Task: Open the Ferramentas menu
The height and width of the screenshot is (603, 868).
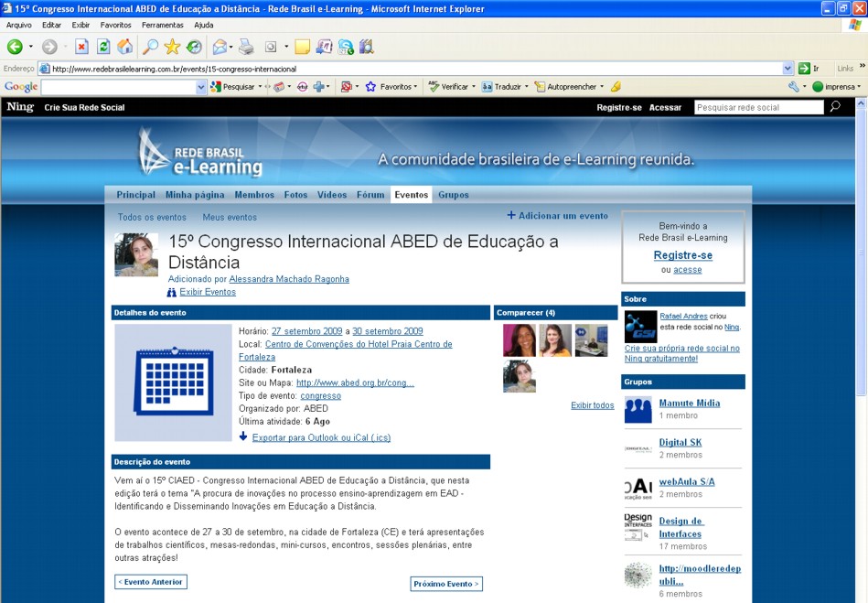Action: pos(162,25)
